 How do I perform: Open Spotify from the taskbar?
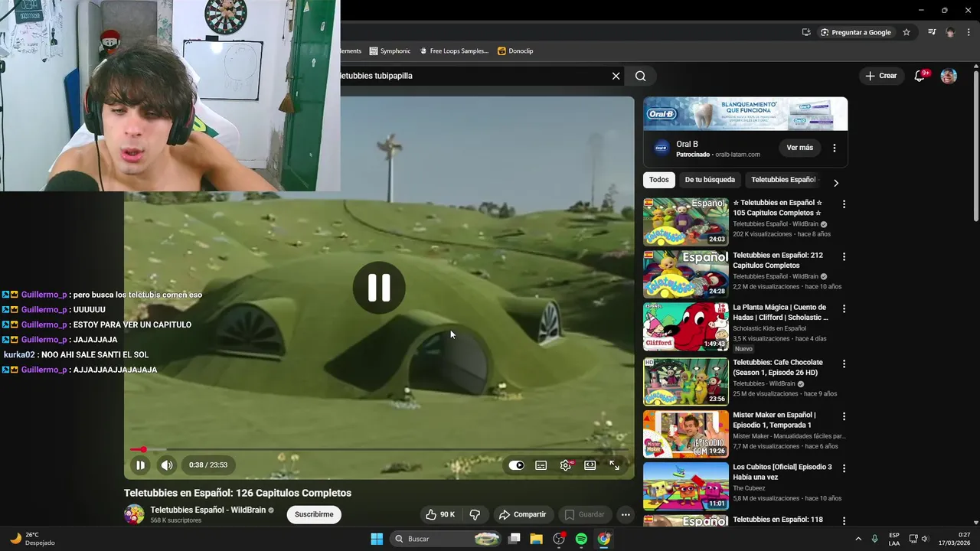click(581, 539)
